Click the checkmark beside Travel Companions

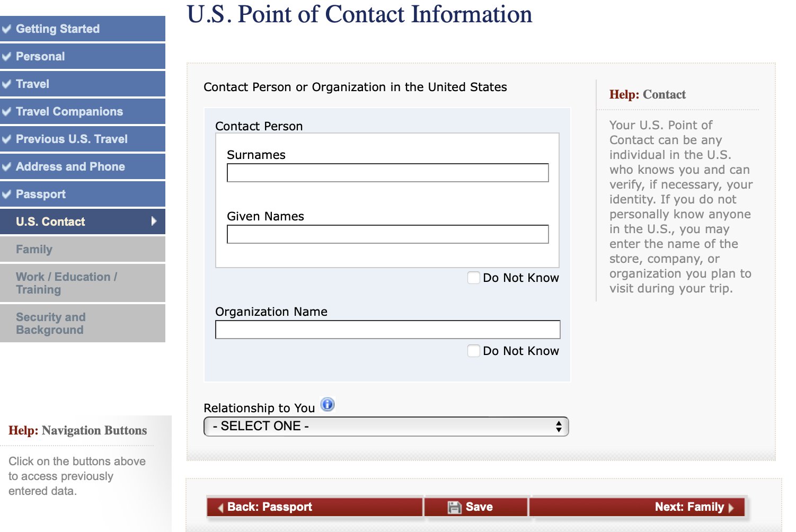pos(6,111)
